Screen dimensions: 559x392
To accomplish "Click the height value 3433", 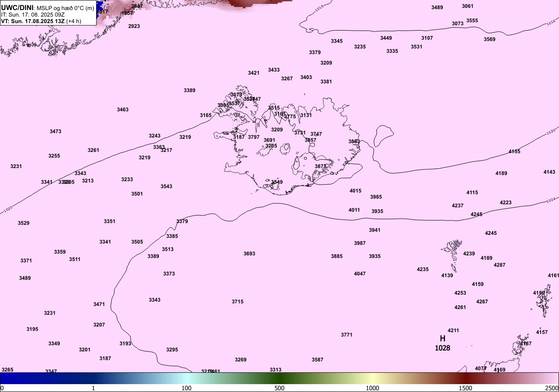I will (274, 70).
